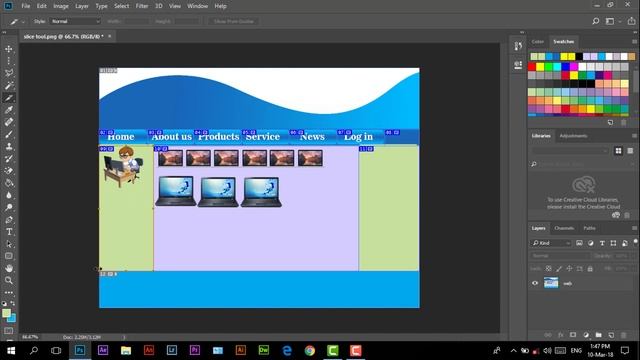Click the Share icon at top right

click(631, 21)
